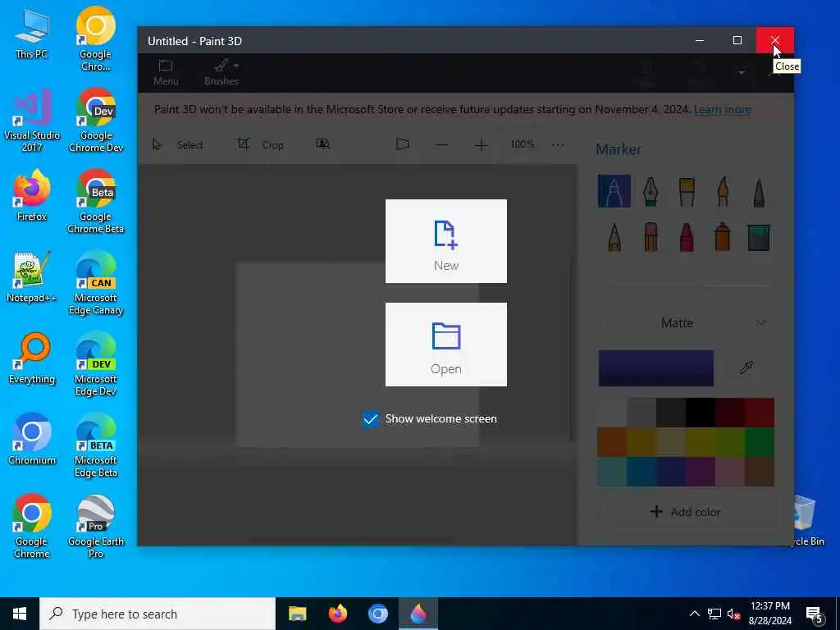
Task: Click the Google Earth Pro desktop shortcut
Action: [96, 527]
